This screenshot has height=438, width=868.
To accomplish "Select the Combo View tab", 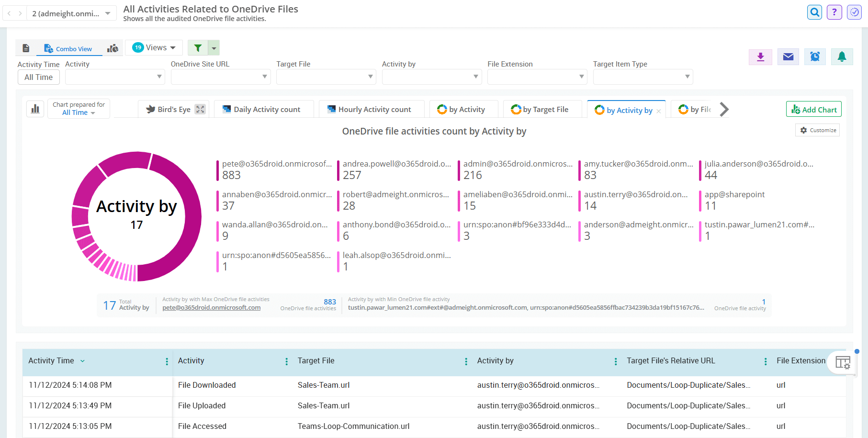I will coord(68,48).
